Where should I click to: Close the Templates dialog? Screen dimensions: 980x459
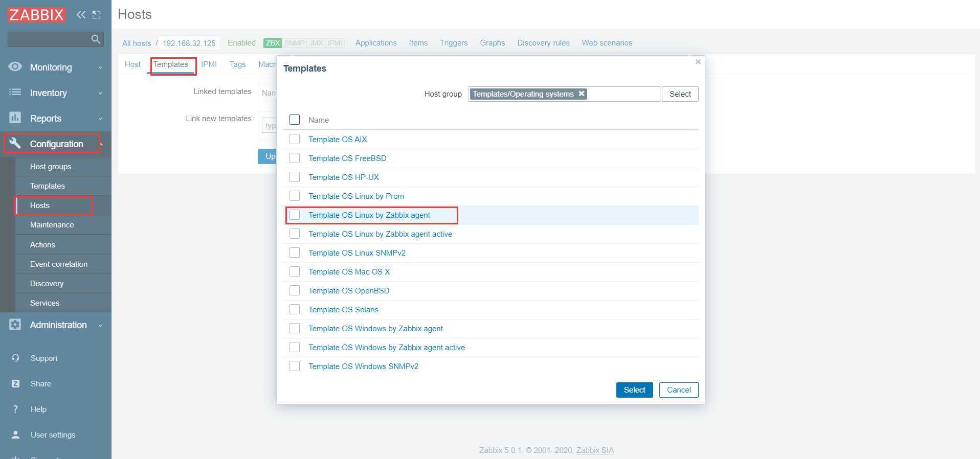pyautogui.click(x=698, y=62)
